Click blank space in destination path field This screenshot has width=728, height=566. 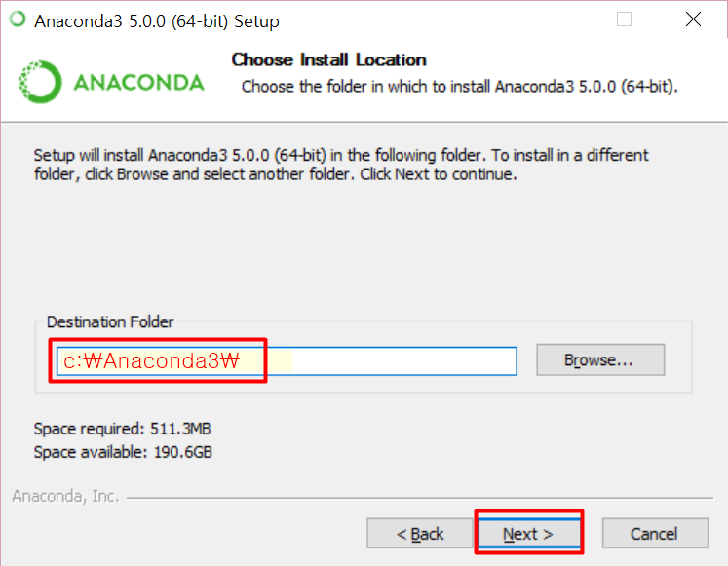click(x=403, y=361)
